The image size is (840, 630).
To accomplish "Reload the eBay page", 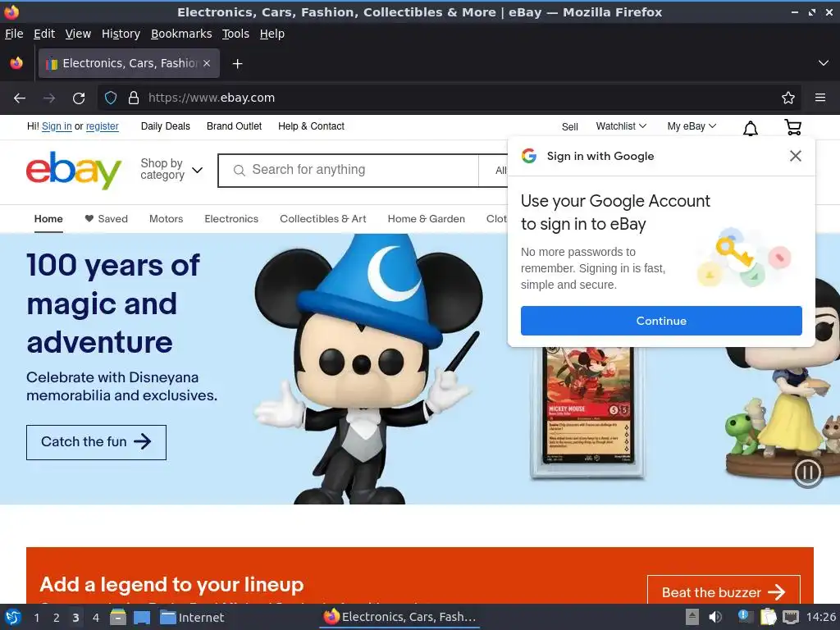I will click(79, 98).
